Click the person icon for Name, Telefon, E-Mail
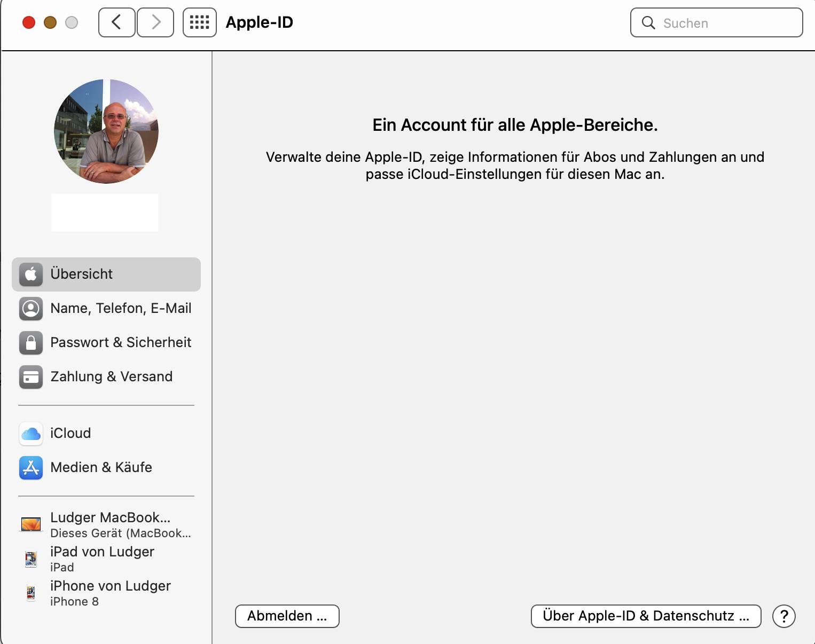The height and width of the screenshot is (644, 815). point(31,309)
